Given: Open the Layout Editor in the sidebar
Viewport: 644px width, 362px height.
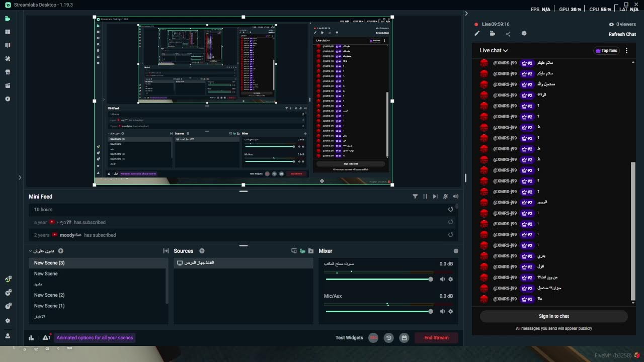Looking at the screenshot, I should point(8,32).
